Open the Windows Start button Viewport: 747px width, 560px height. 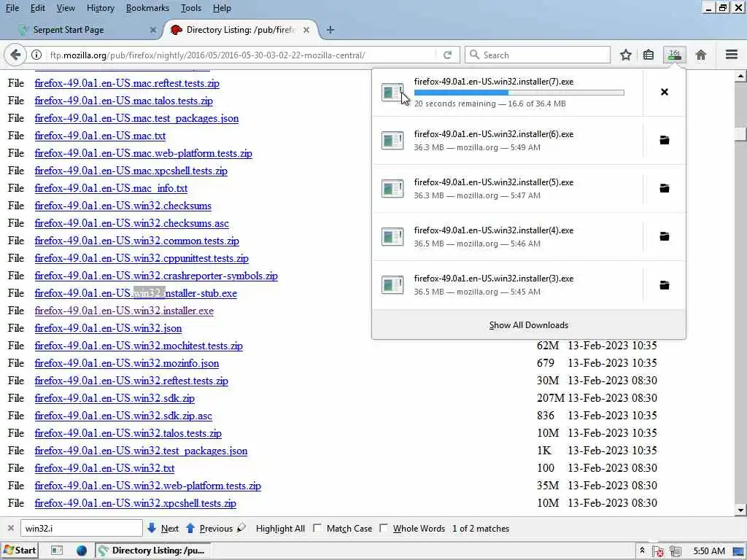pos(19,551)
